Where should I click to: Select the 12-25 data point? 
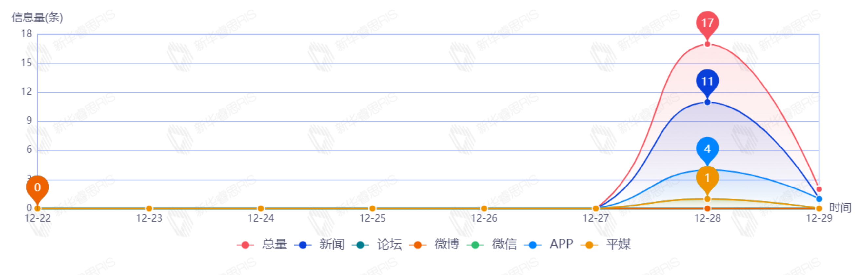click(372, 208)
